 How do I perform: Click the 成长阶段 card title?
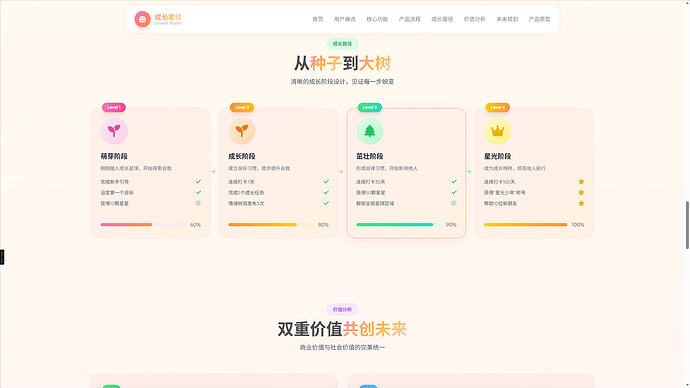pyautogui.click(x=242, y=156)
